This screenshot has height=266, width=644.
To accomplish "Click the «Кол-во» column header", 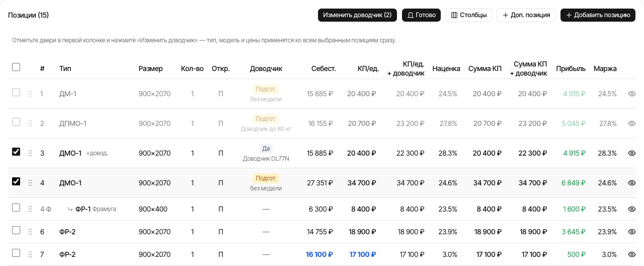I will point(192,69).
